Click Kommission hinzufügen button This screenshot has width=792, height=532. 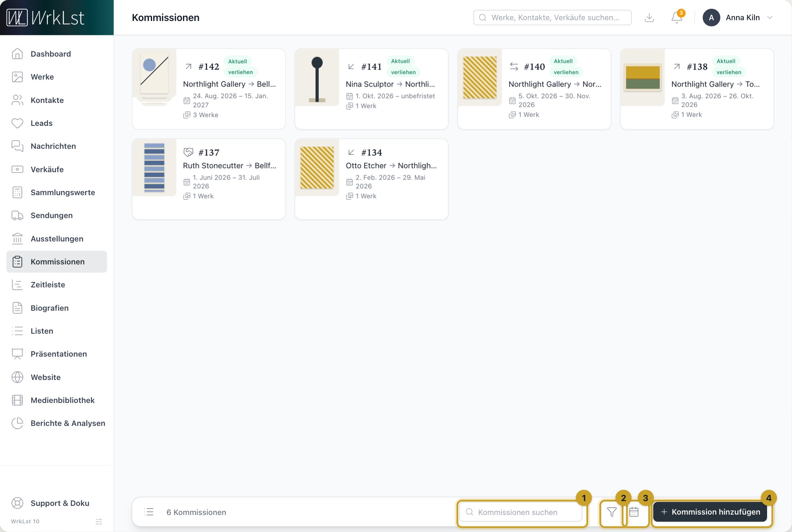tap(710, 512)
